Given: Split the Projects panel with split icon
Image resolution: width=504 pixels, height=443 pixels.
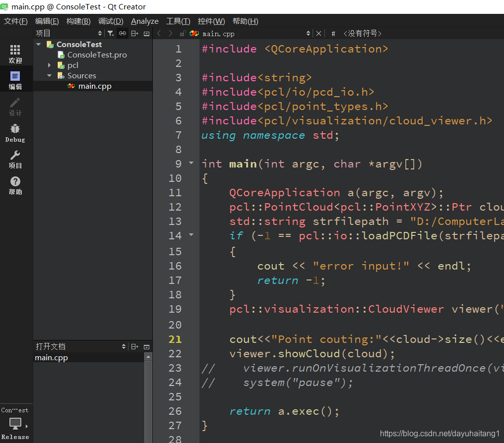Looking at the screenshot, I should pos(134,33).
